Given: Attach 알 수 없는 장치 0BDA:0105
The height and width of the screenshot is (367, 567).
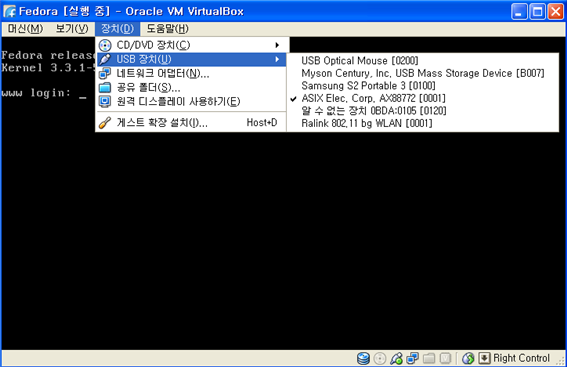Looking at the screenshot, I should pos(423,111).
